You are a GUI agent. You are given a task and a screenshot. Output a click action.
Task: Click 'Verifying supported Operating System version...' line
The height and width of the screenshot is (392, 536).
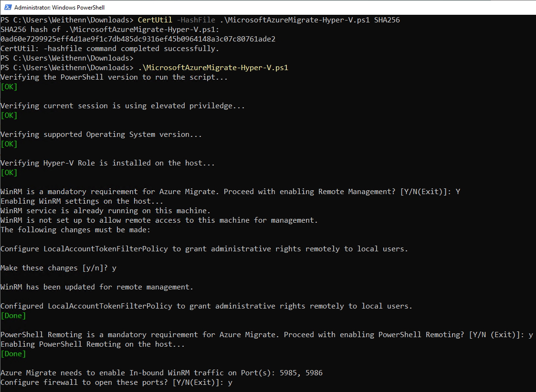click(101, 134)
